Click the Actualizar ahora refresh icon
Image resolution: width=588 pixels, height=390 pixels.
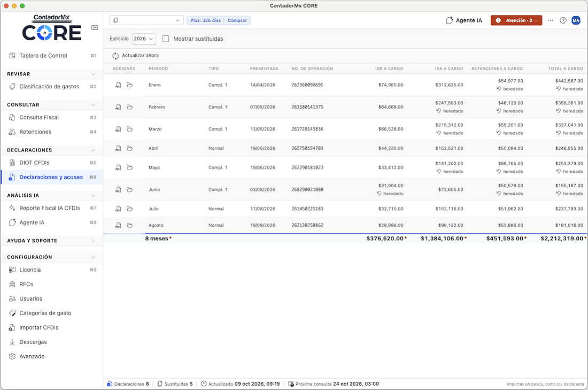[x=115, y=56]
